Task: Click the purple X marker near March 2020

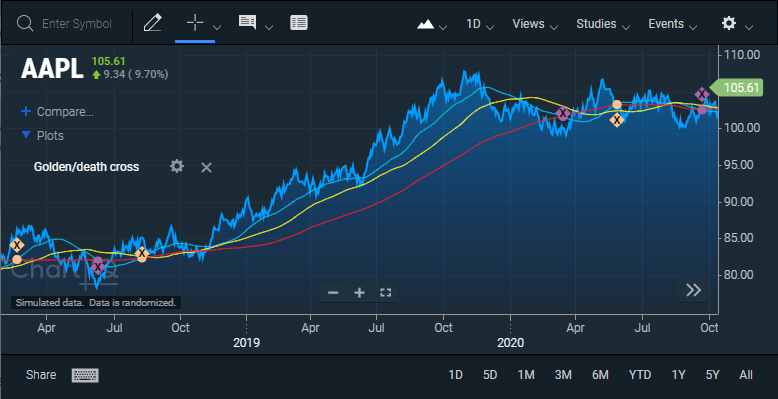Action: [563, 114]
